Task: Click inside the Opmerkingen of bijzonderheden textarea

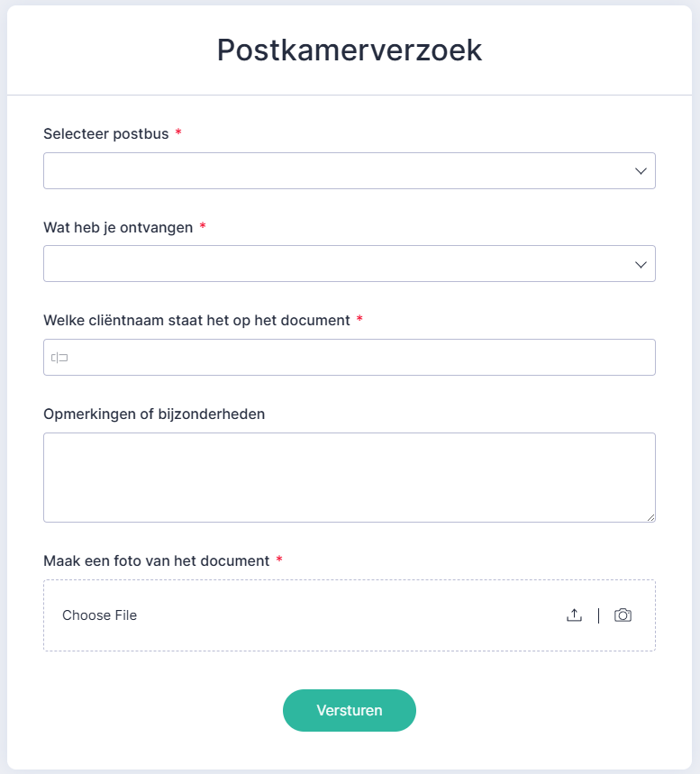Action: 350,478
